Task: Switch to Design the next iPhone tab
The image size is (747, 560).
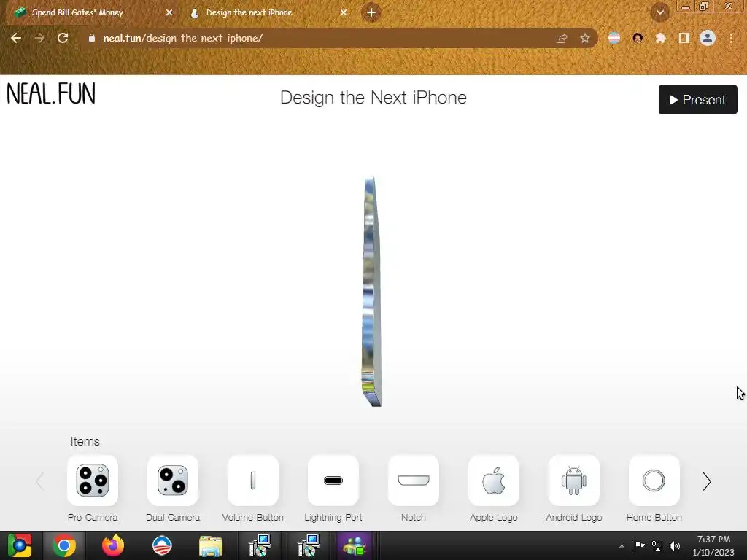Action: tap(267, 13)
